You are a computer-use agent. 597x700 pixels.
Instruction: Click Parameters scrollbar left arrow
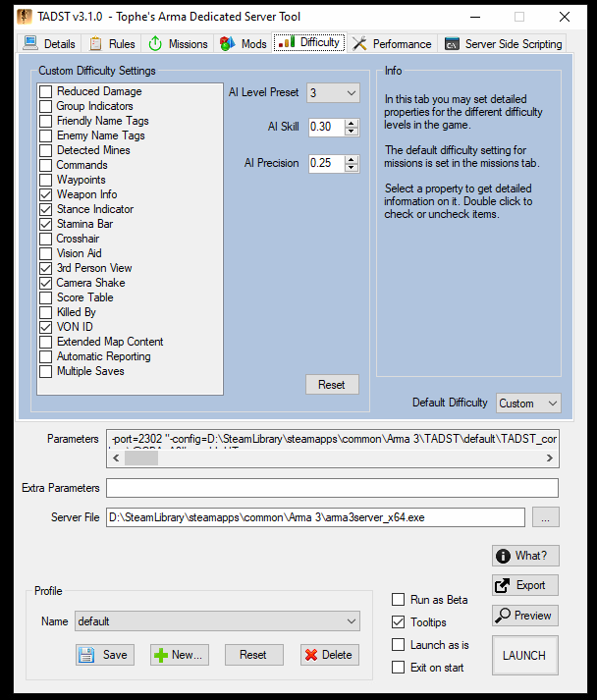coord(116,458)
